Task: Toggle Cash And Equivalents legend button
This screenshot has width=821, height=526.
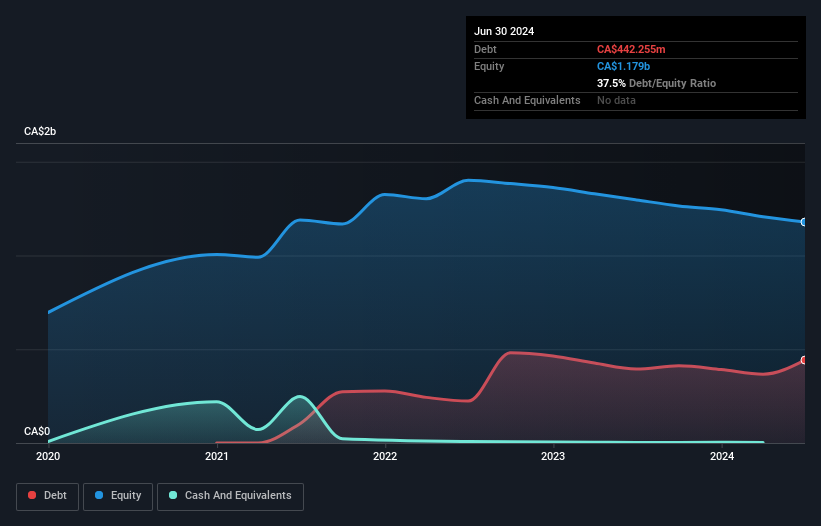Action: (230, 496)
